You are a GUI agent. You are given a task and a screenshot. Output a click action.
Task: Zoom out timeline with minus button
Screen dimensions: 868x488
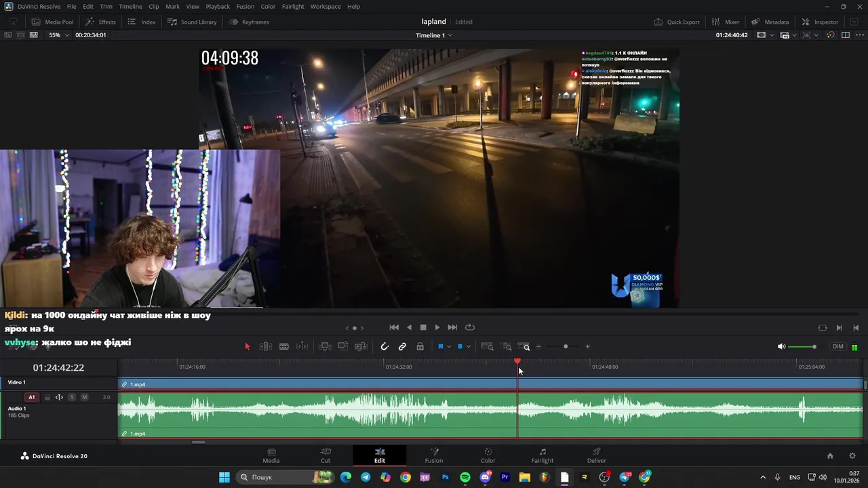(x=539, y=346)
